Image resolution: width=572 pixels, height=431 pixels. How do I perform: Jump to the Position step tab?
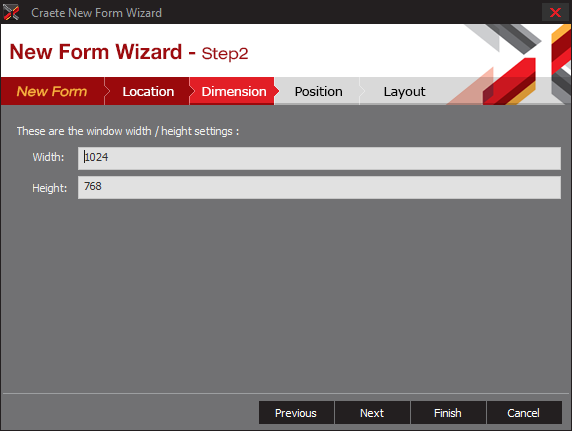pyautogui.click(x=318, y=91)
